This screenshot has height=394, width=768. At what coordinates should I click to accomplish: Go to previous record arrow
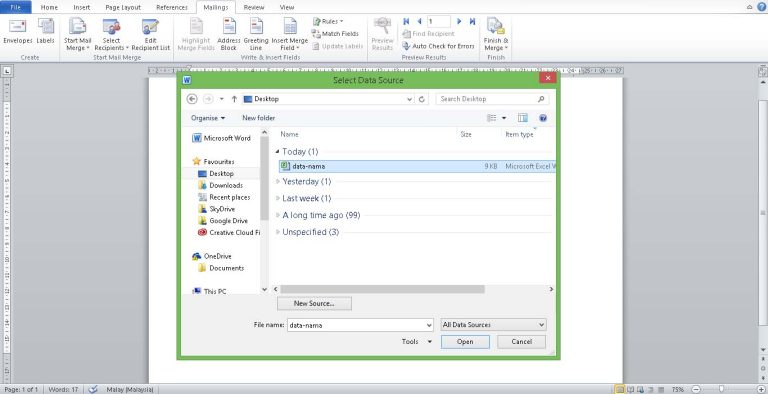(x=419, y=22)
